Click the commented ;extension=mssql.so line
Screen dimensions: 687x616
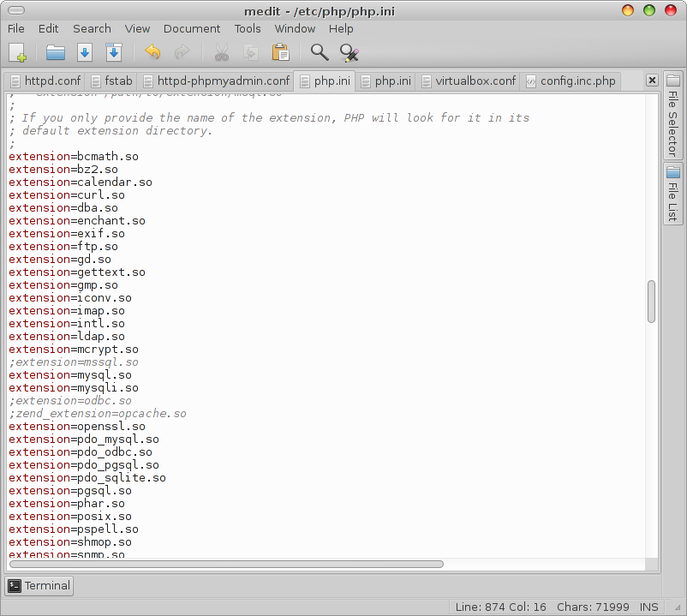pos(74,362)
